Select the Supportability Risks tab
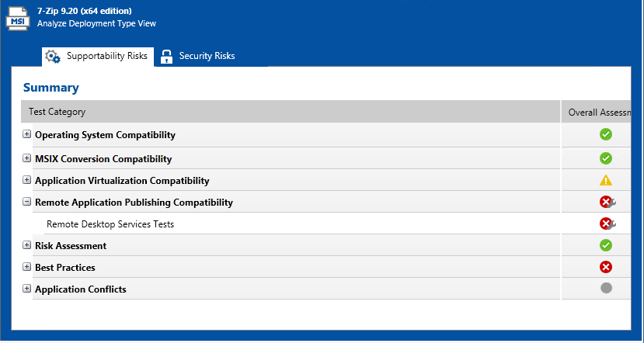Viewport: 644px width, 343px height. pyautogui.click(x=106, y=56)
